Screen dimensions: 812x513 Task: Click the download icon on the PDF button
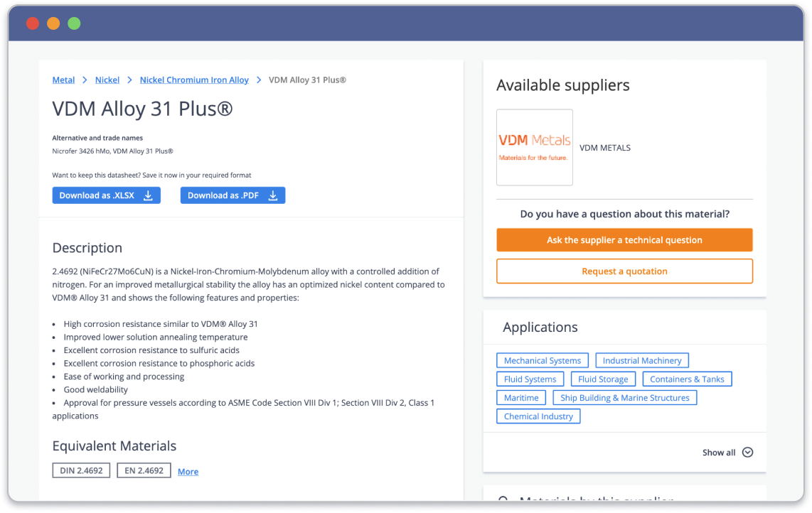click(272, 195)
